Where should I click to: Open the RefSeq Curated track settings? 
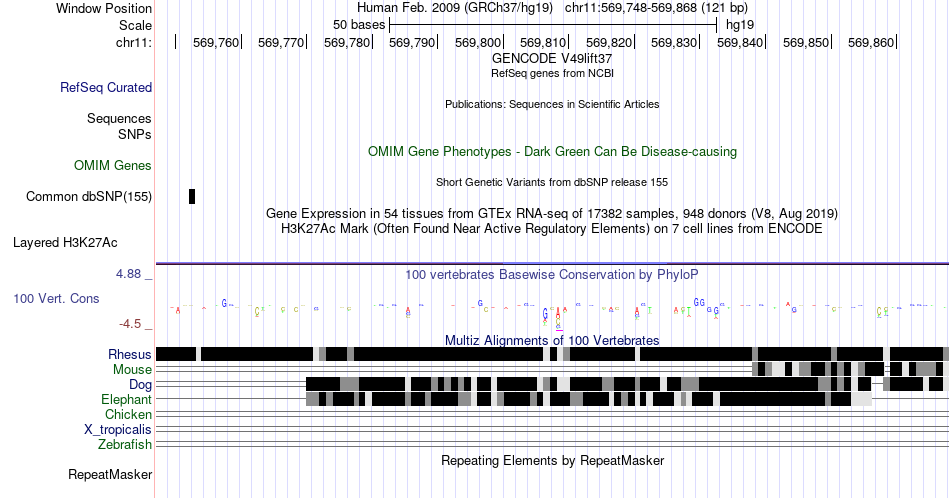pyautogui.click(x=106, y=87)
